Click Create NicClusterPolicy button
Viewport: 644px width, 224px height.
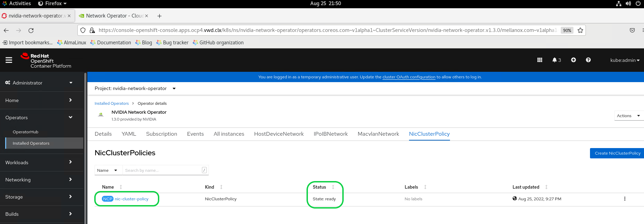click(x=618, y=153)
